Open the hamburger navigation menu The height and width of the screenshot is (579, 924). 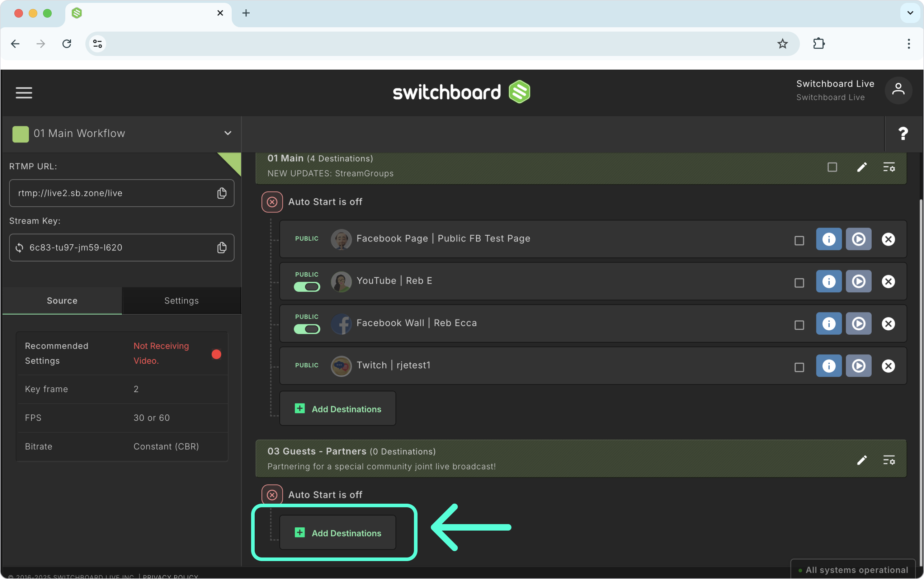pyautogui.click(x=24, y=92)
